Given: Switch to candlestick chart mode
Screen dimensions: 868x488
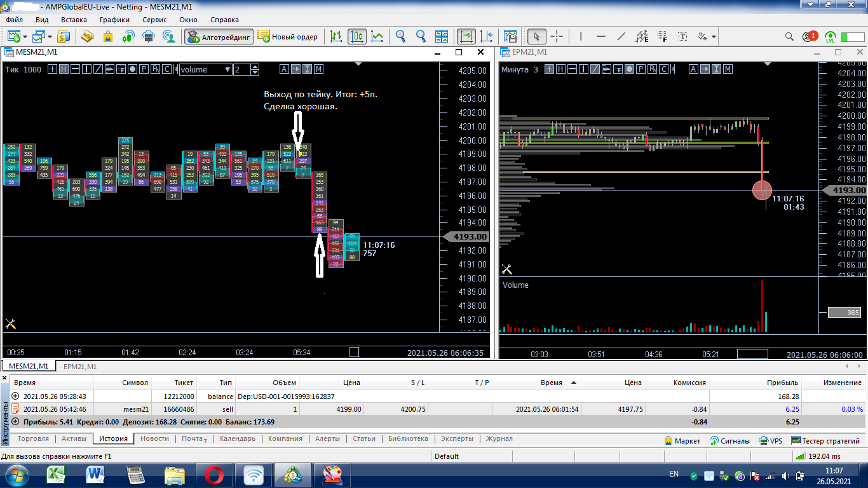Looking at the screenshot, I should point(356,36).
